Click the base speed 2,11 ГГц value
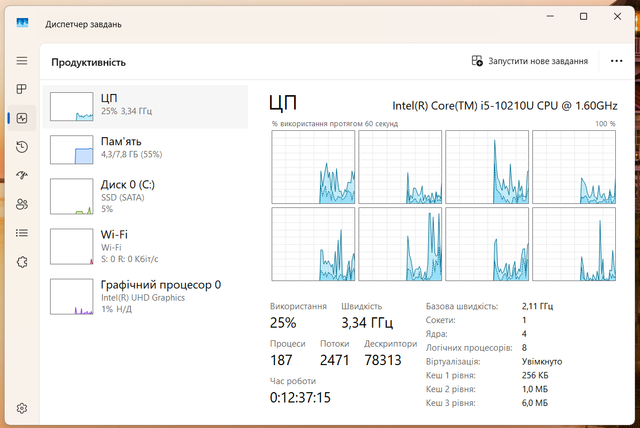This screenshot has height=428, width=640. 537,306
